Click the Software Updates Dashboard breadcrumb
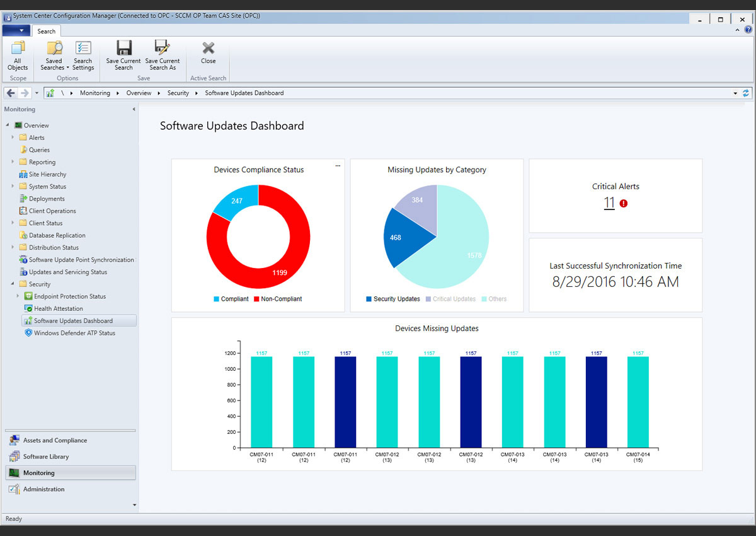 click(x=244, y=93)
